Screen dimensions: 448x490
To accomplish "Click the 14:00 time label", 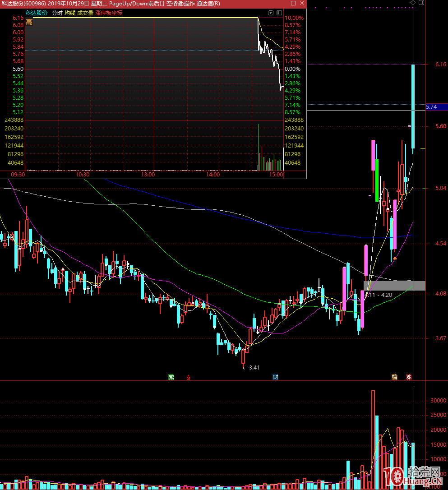I will pos(213,174).
